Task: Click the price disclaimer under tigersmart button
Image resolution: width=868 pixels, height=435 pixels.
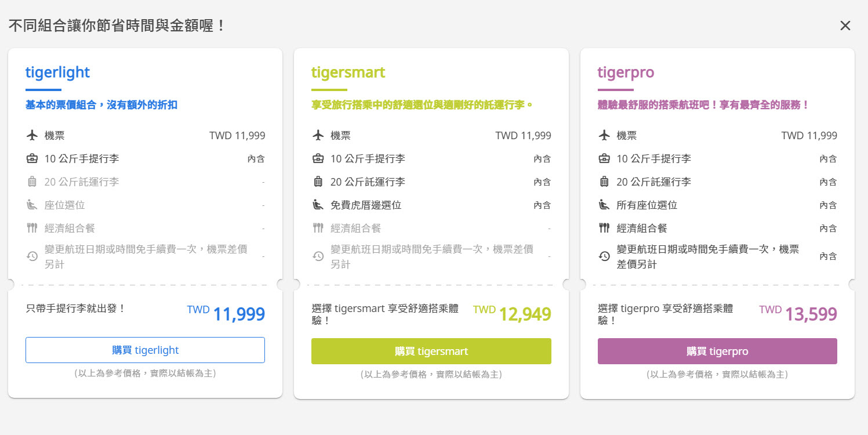Action: (431, 375)
